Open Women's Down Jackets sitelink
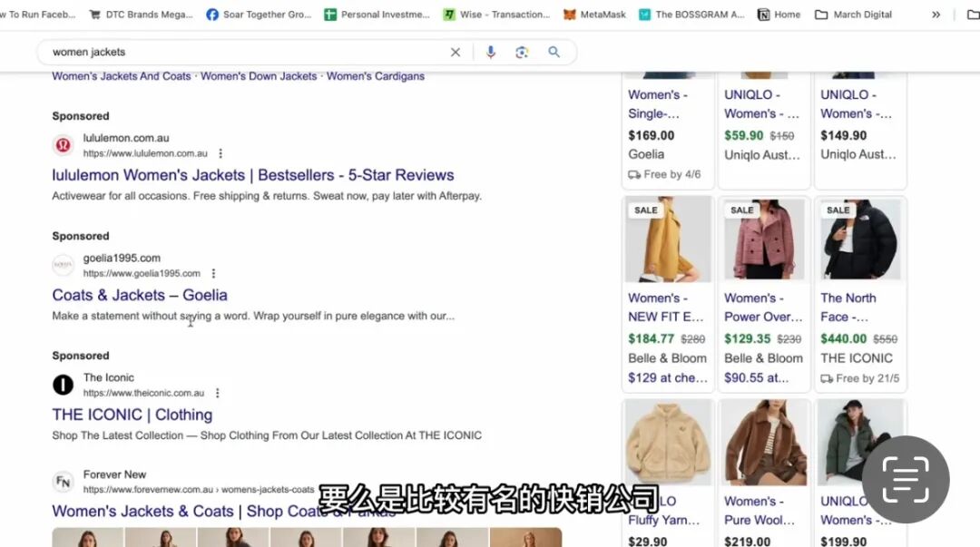The width and height of the screenshot is (980, 547). pos(259,76)
